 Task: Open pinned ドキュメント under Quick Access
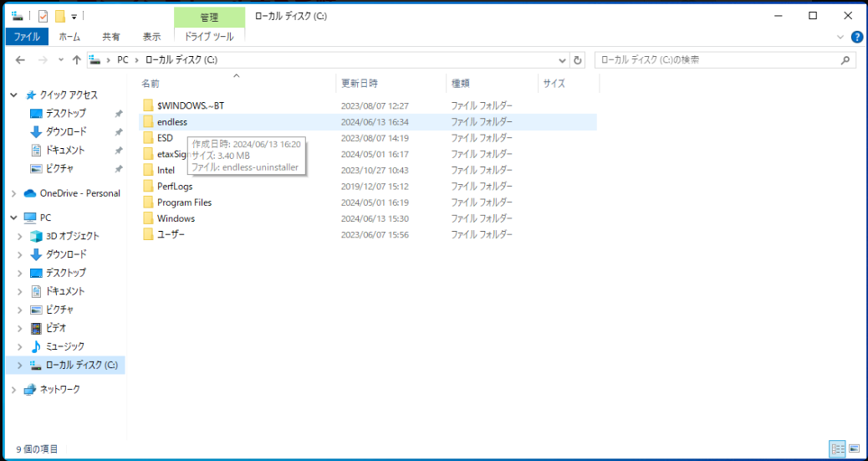point(64,150)
